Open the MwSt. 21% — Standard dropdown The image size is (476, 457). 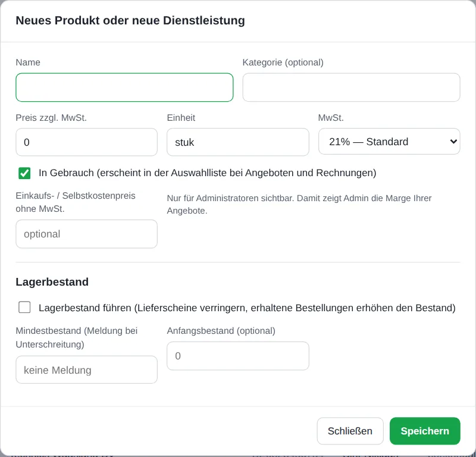[389, 142]
